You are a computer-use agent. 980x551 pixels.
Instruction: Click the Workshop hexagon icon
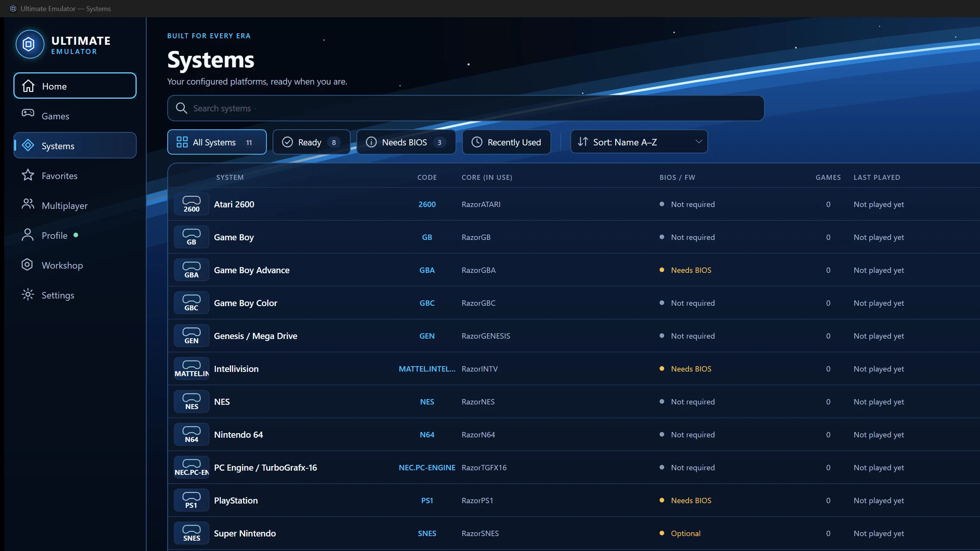click(28, 264)
